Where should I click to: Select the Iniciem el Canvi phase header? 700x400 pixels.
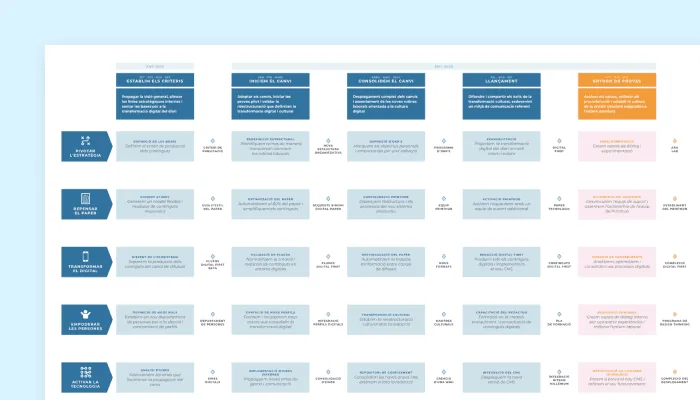270,80
